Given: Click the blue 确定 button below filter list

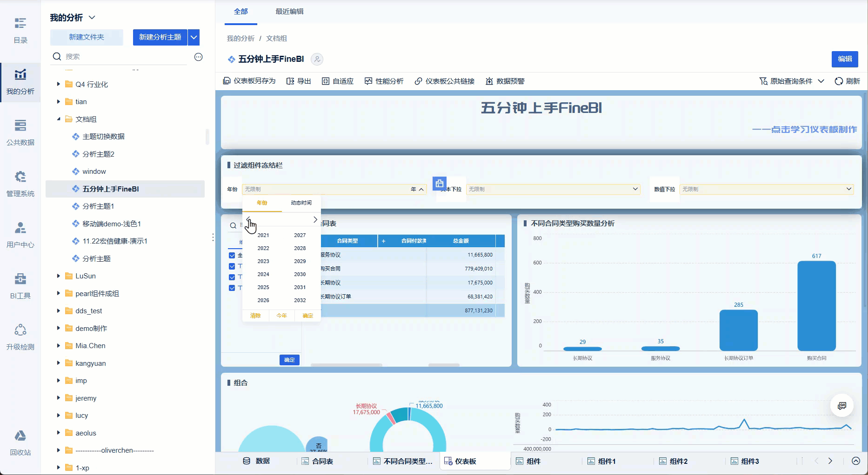Looking at the screenshot, I should click(289, 360).
